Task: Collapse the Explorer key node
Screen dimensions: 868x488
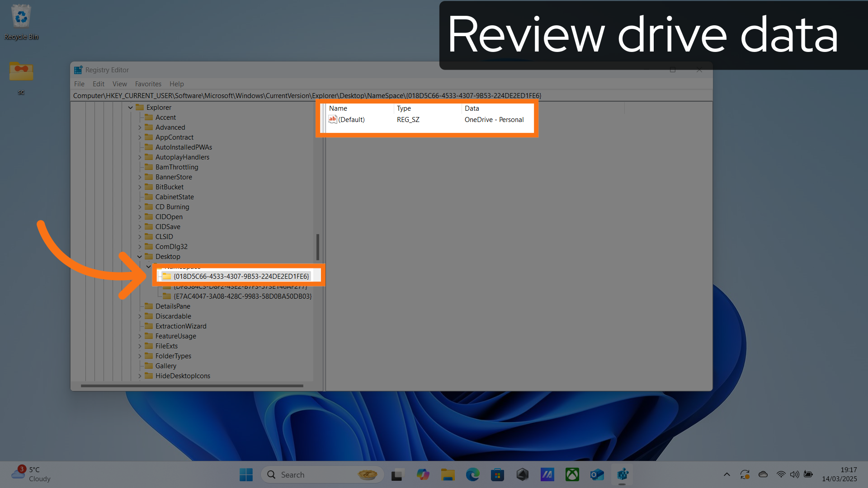Action: [131, 108]
